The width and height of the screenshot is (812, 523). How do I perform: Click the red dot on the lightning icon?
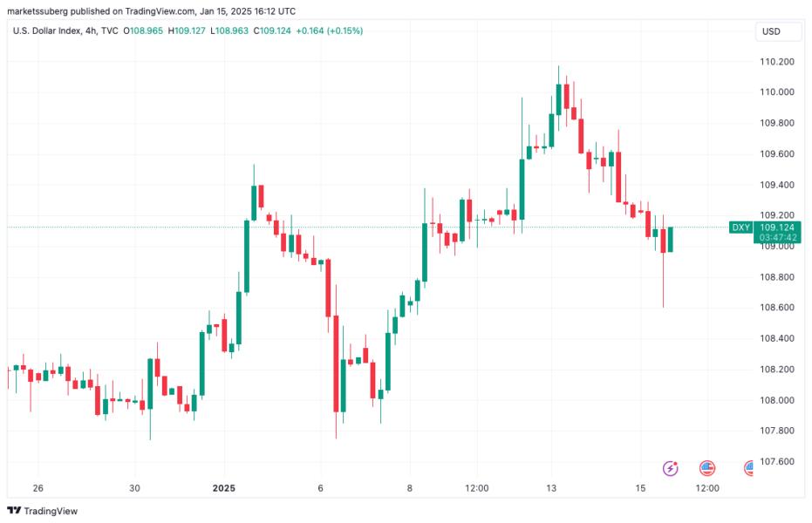point(675,462)
